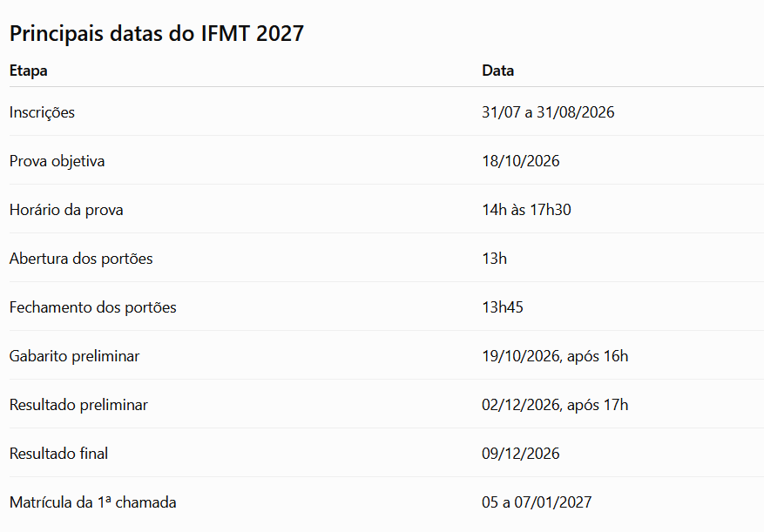This screenshot has width=764, height=532.
Task: Select the Data column header
Action: pos(497,71)
